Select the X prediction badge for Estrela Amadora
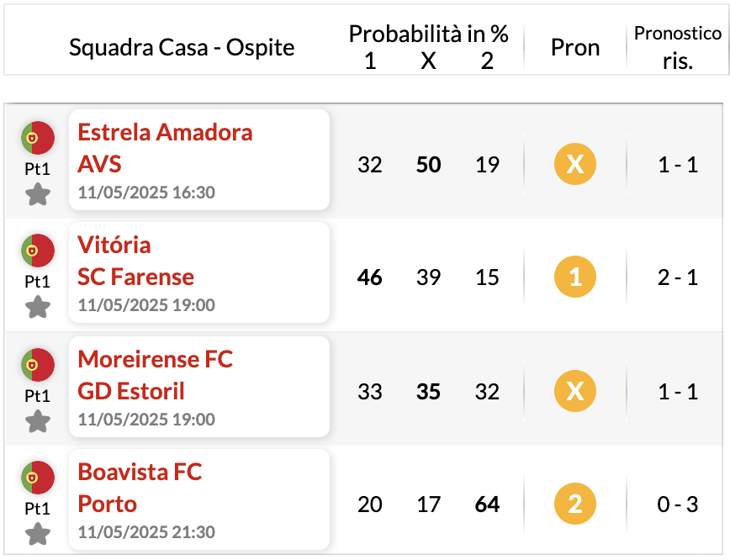 click(x=575, y=164)
